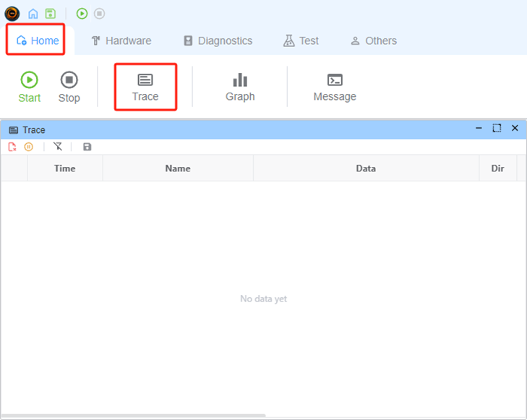This screenshot has height=420, width=527.
Task: Click the remove filter icon in the Trace toolbar
Action: (x=58, y=147)
